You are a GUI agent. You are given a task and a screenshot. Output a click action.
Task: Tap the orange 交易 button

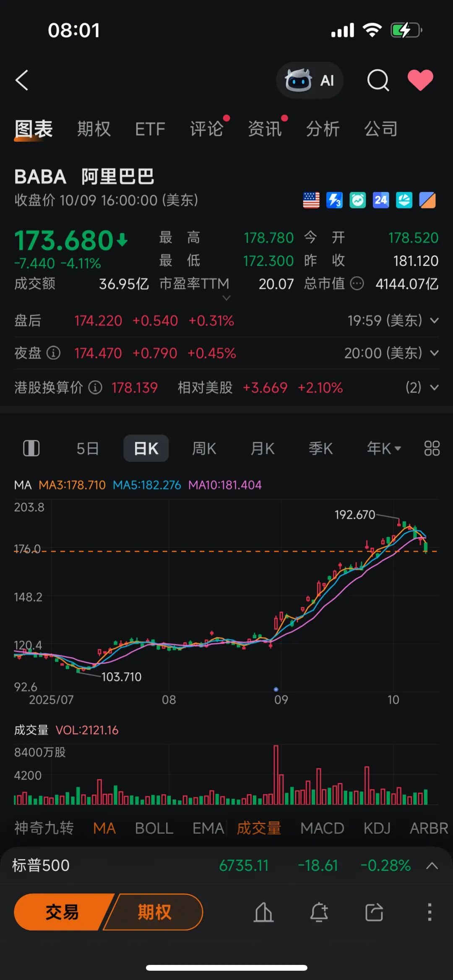coord(62,912)
